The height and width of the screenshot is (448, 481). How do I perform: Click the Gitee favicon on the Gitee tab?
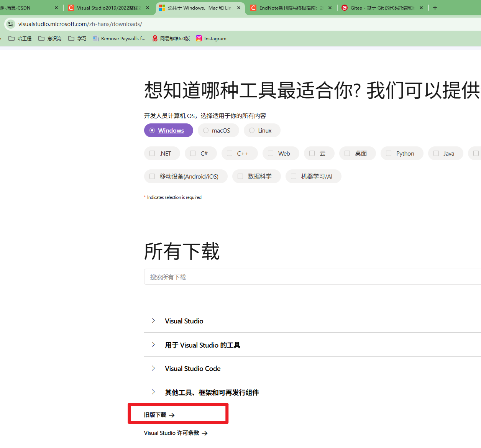(345, 8)
